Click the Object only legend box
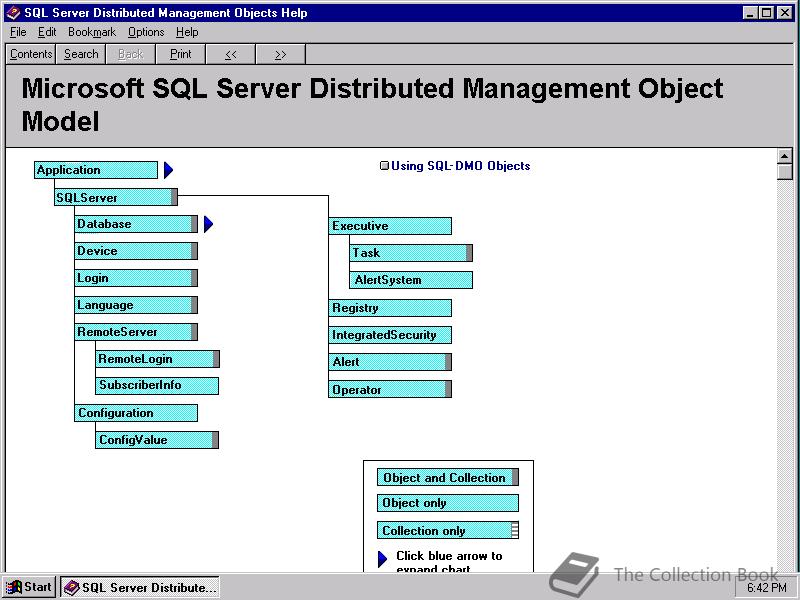This screenshot has height=600, width=800. tap(448, 503)
